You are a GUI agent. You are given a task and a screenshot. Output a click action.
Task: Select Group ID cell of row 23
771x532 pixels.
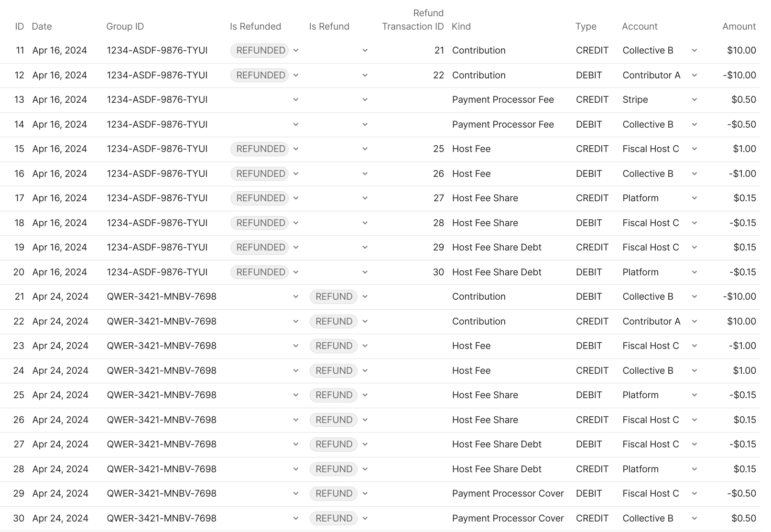[161, 346]
